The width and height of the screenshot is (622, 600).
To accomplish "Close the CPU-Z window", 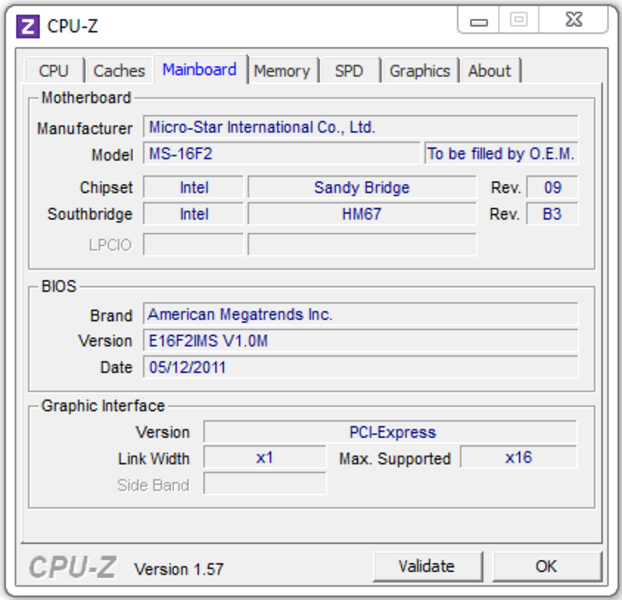I will [x=574, y=20].
